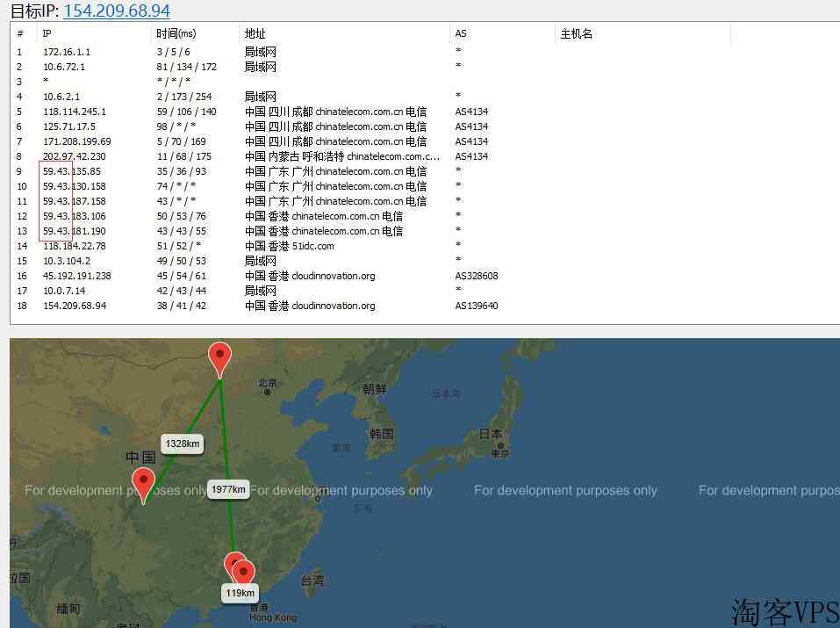Click the 119km distance label on map
Screen dimensions: 840x628
tap(240, 593)
